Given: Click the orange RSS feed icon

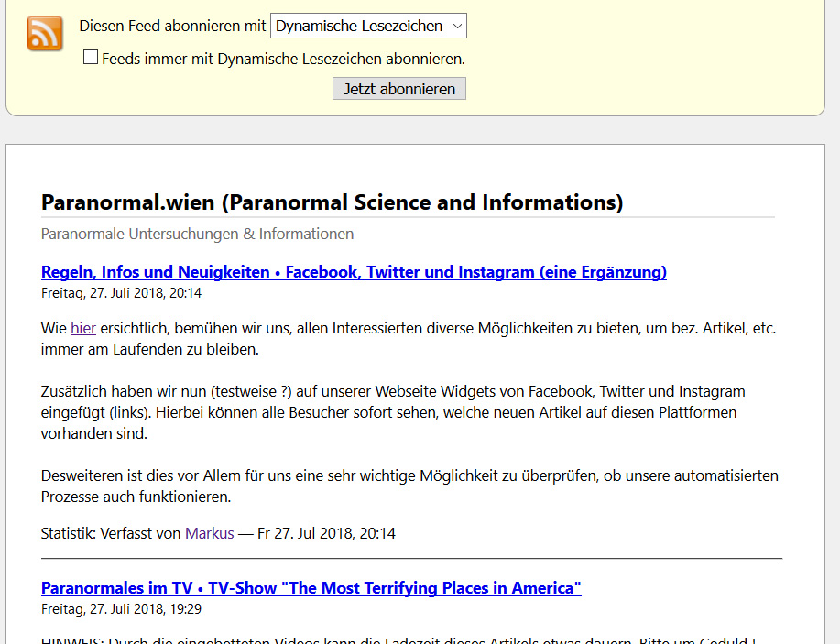Looking at the screenshot, I should (x=45, y=34).
